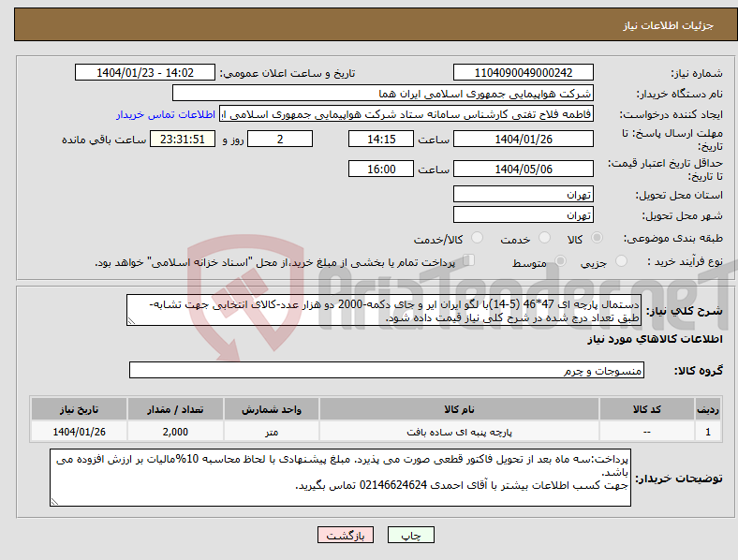Click the remaining time field 23:31:51
The width and height of the screenshot is (738, 560).
pyautogui.click(x=183, y=139)
